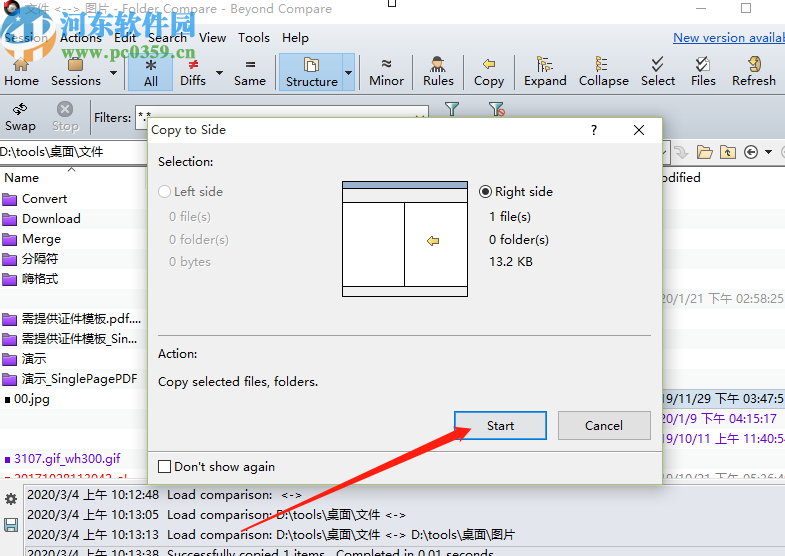Screen dimensions: 785x556
Task: Select the Right side radio button
Action: [516, 192]
